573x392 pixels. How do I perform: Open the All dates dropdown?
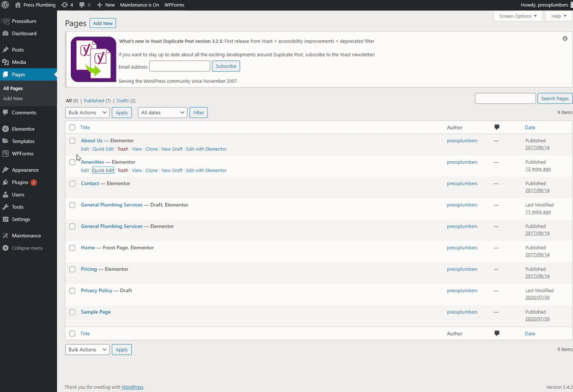pyautogui.click(x=163, y=113)
